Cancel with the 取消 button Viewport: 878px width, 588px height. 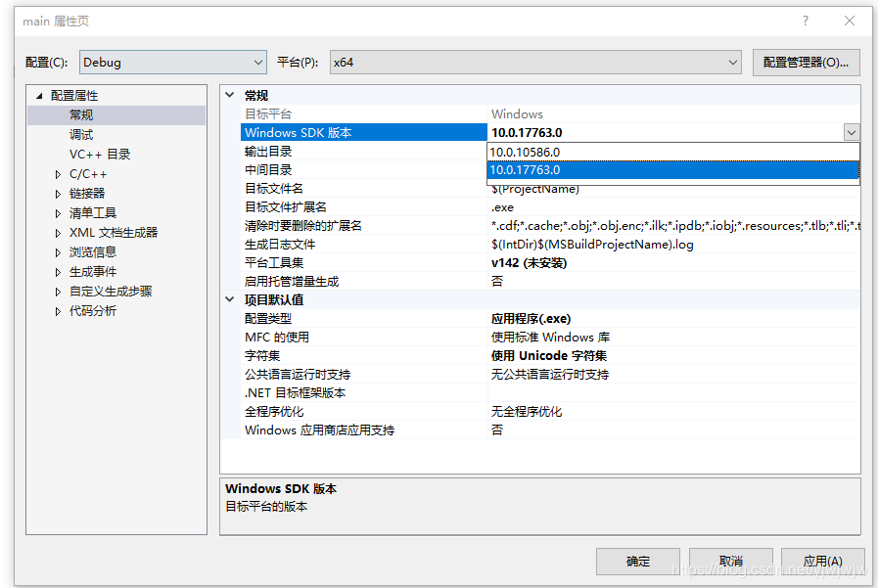731,562
